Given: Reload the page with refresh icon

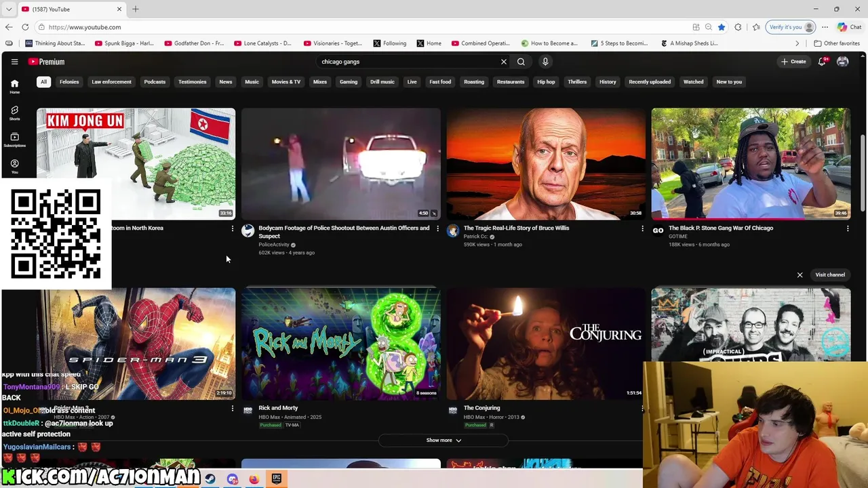Looking at the screenshot, I should click(25, 27).
